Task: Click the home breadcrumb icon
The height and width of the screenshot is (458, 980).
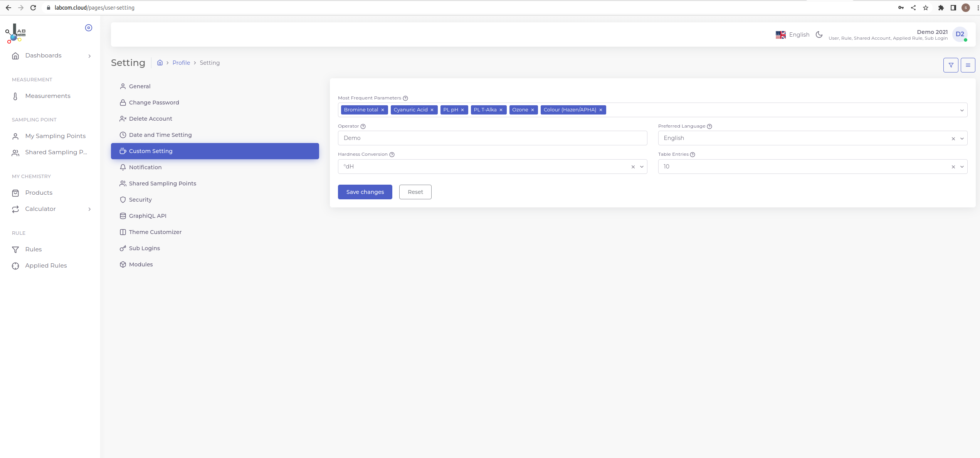Action: pyautogui.click(x=160, y=63)
